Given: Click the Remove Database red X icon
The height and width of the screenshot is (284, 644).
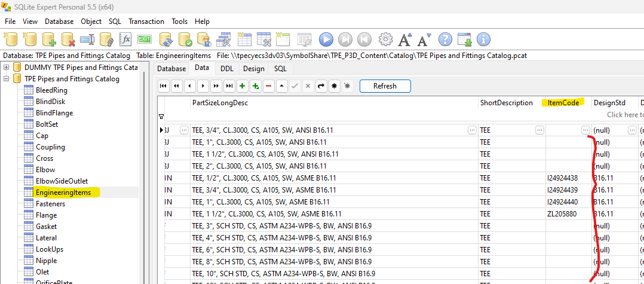Looking at the screenshot, I should pos(68,39).
